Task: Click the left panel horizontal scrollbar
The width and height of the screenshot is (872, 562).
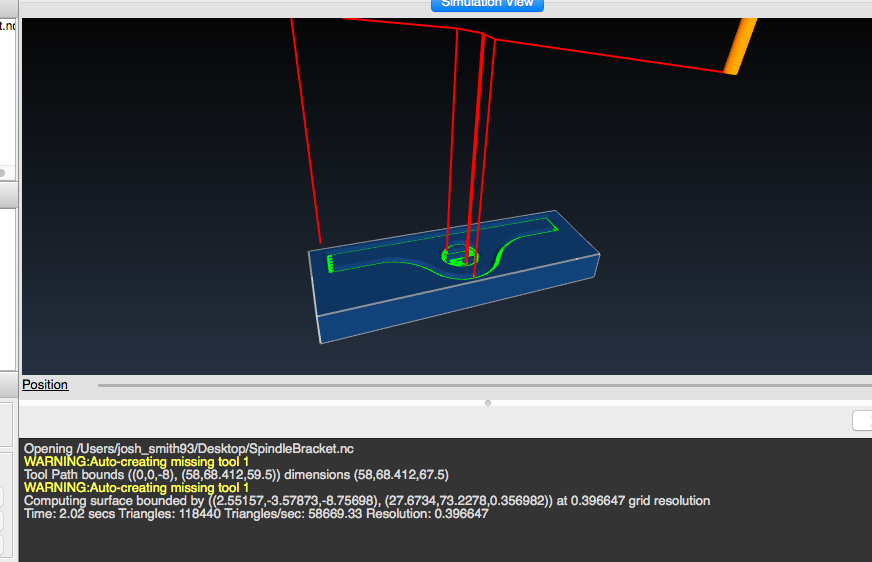Action: (8, 172)
